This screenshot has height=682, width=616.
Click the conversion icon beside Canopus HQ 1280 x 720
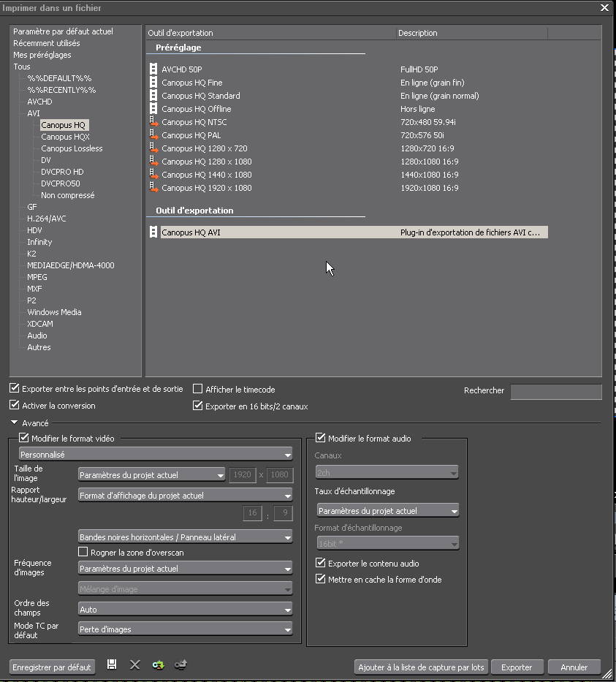pyautogui.click(x=153, y=148)
